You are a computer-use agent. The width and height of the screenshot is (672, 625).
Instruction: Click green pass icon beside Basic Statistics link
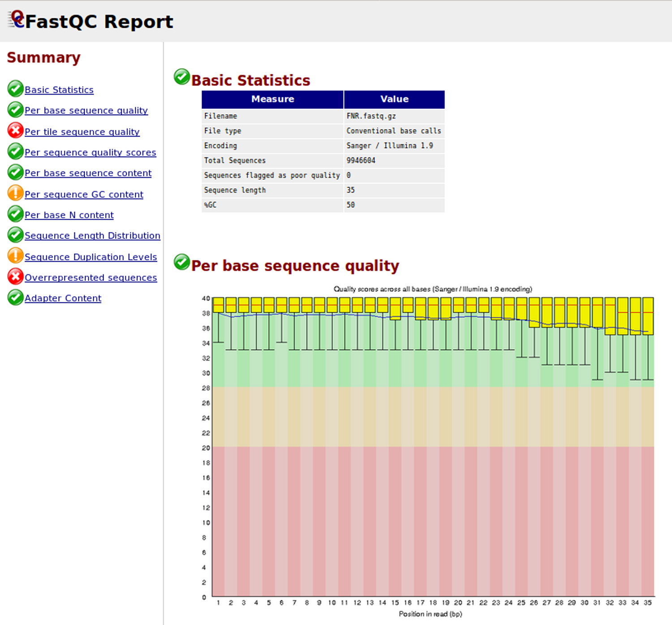[x=15, y=89]
